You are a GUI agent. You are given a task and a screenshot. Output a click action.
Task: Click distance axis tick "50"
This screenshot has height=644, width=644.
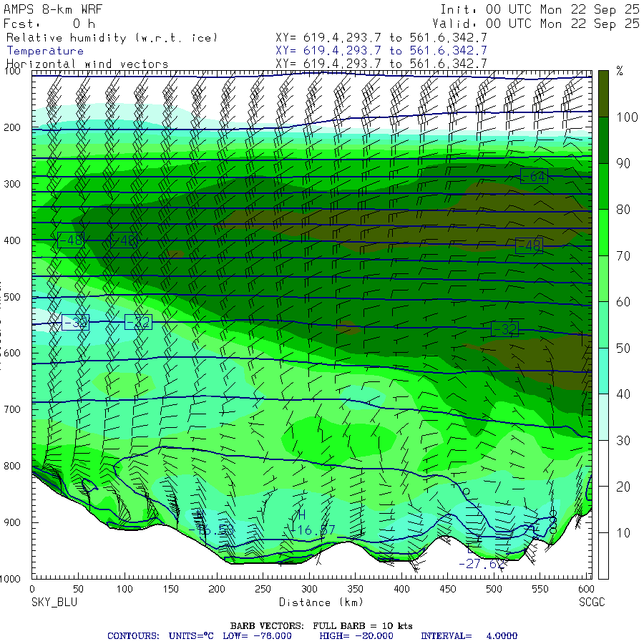pos(78,589)
